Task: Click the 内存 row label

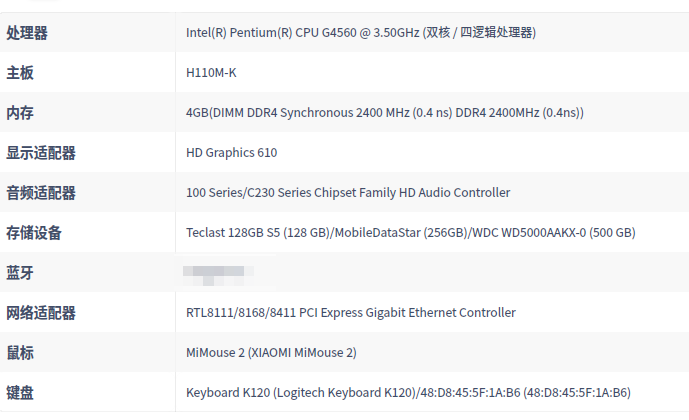Action: 20,113
